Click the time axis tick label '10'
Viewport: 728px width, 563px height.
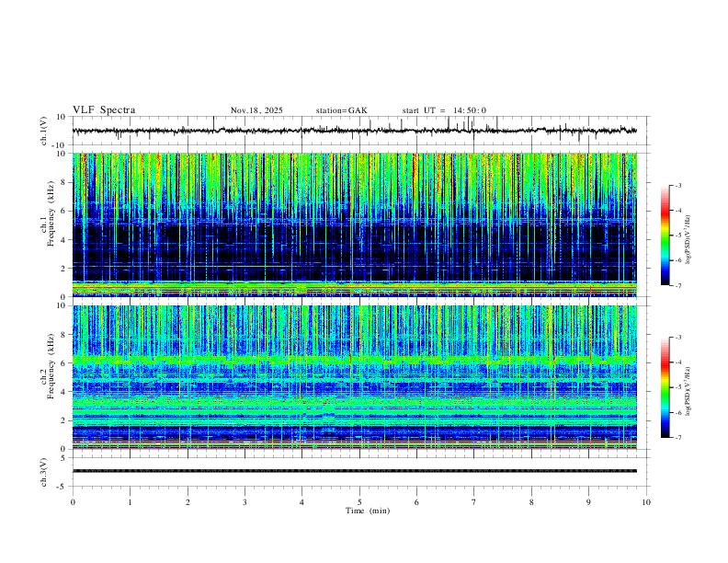point(646,502)
